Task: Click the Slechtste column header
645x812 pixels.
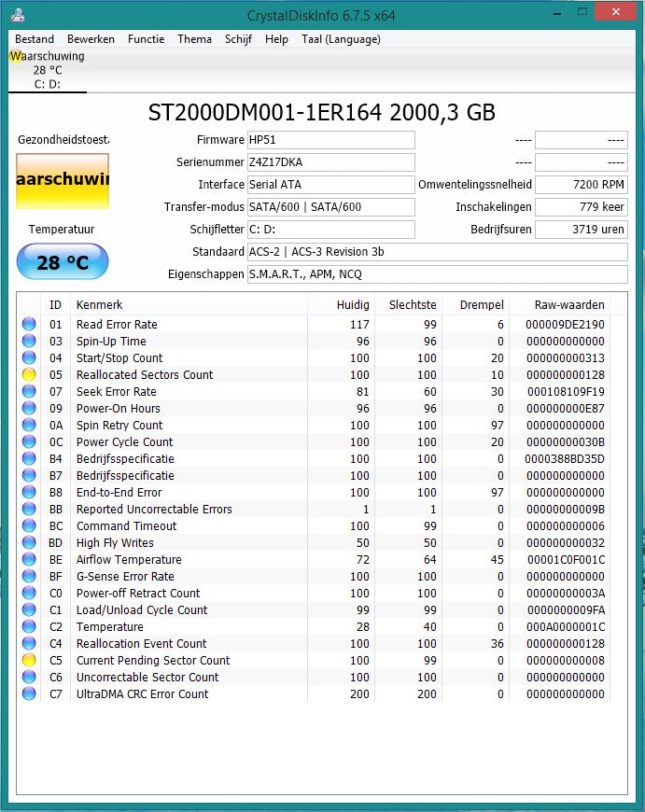Action: [x=408, y=305]
